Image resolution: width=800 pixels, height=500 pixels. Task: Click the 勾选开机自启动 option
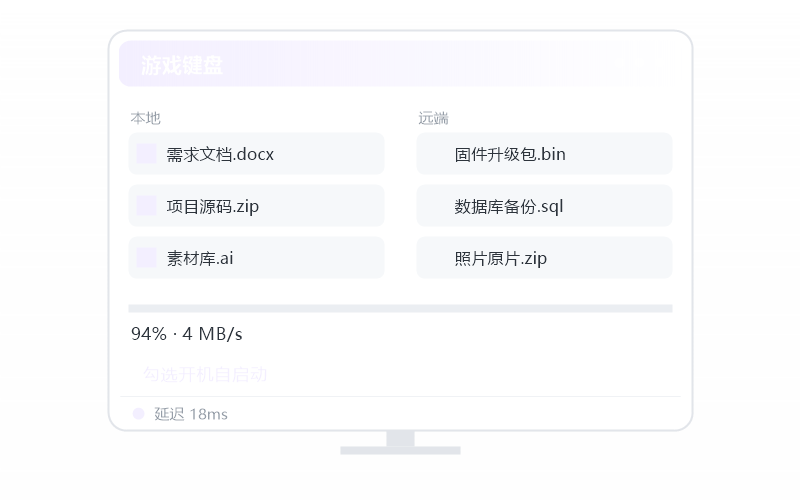[x=205, y=374]
